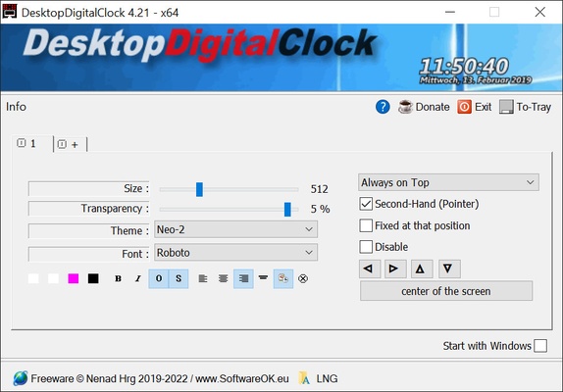Pick the second white color swatch
This screenshot has width=563, height=392.
click(x=53, y=278)
